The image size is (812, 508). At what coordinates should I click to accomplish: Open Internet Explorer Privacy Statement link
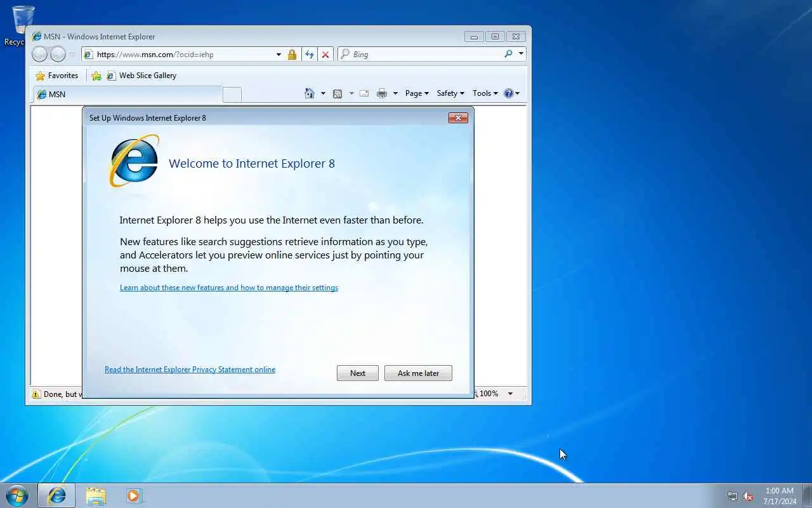point(190,370)
